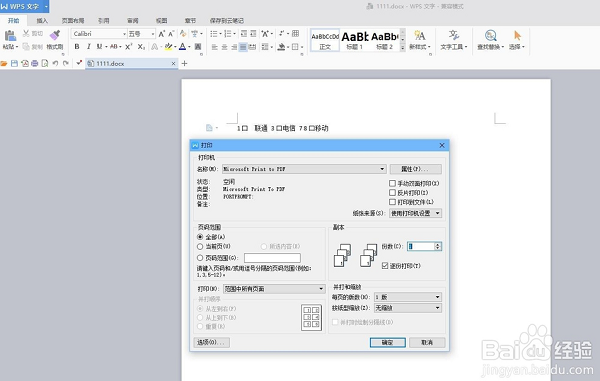
Task: Select All pages radio button
Action: tap(200, 237)
